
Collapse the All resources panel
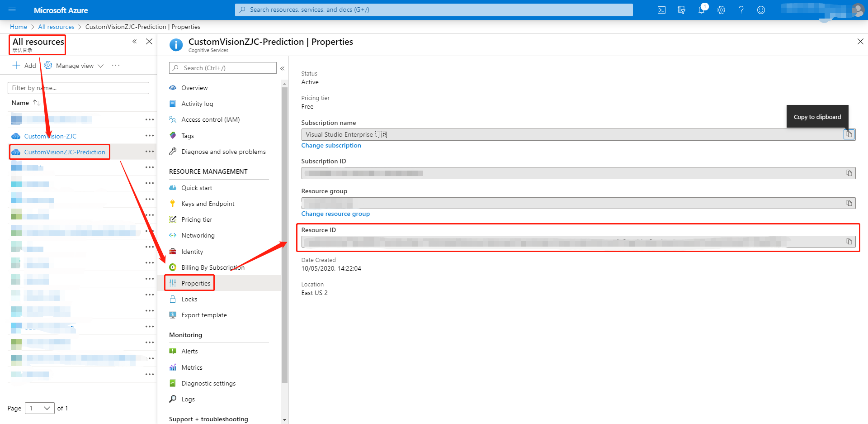click(x=134, y=42)
